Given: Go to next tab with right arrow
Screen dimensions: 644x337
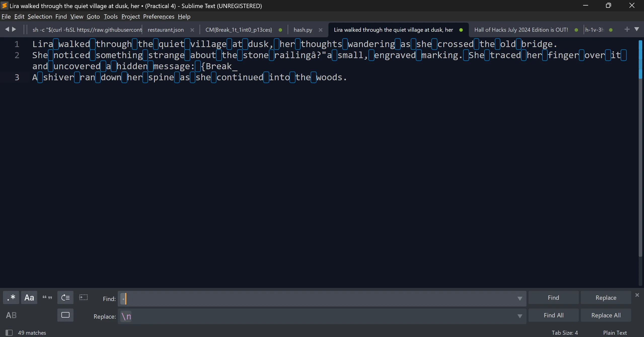Looking at the screenshot, I should pos(14,29).
